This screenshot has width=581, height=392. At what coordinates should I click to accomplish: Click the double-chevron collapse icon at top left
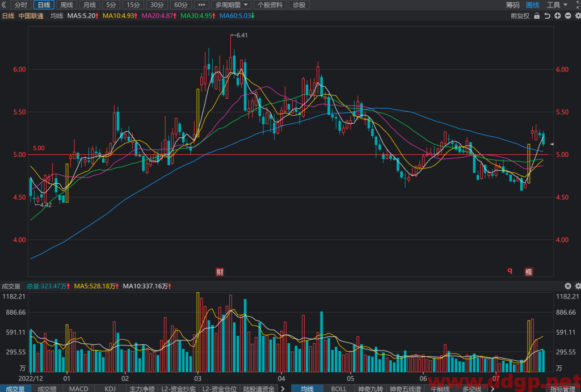(4, 5)
